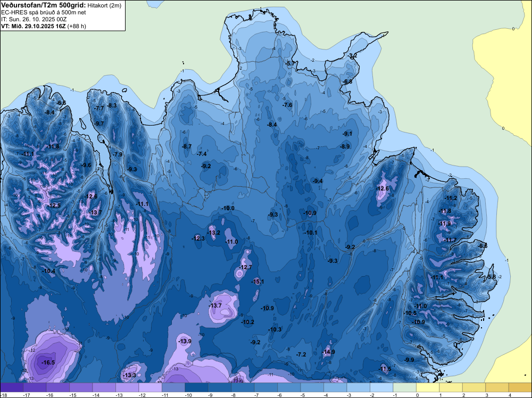Click the -10.3 temperature value

tap(275, 329)
